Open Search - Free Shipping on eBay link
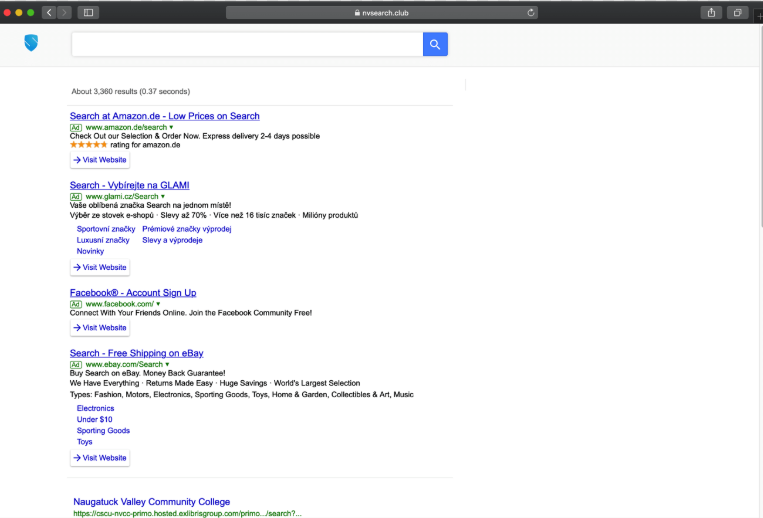 click(136, 353)
